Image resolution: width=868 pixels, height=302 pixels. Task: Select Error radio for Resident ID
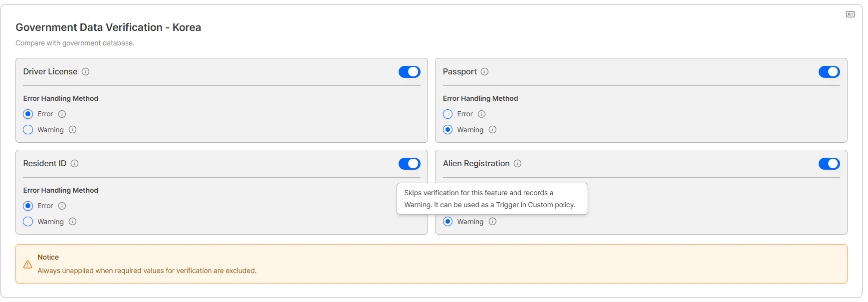[x=28, y=206]
